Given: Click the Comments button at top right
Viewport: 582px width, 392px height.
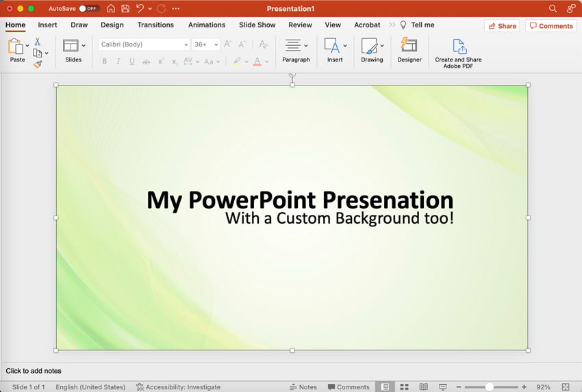Looking at the screenshot, I should tap(550, 26).
